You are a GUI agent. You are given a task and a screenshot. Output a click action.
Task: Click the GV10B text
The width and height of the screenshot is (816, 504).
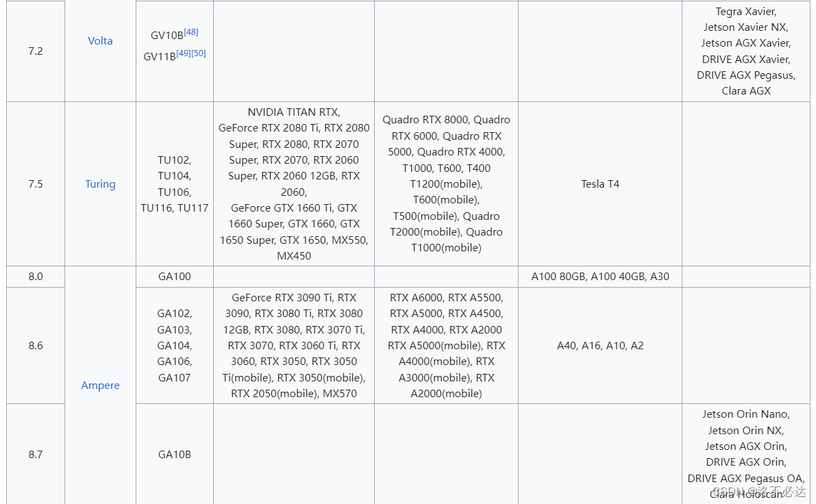point(166,36)
